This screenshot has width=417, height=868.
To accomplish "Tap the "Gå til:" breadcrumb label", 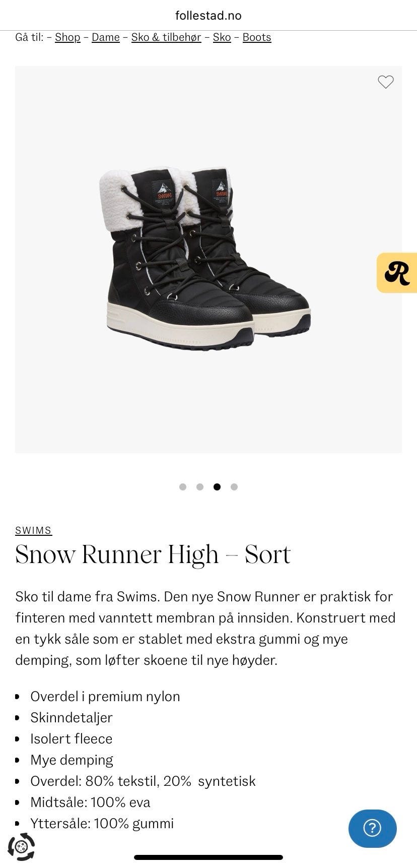I will coord(30,37).
